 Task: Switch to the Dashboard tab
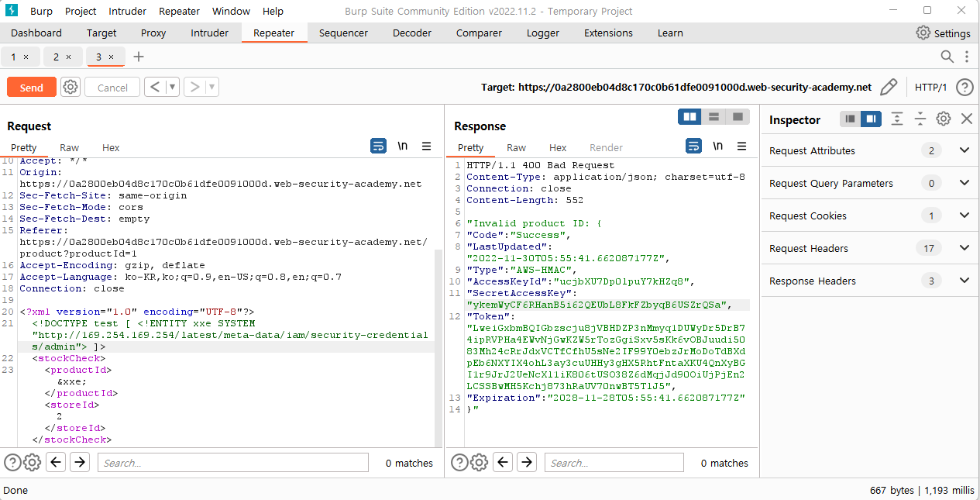(36, 33)
